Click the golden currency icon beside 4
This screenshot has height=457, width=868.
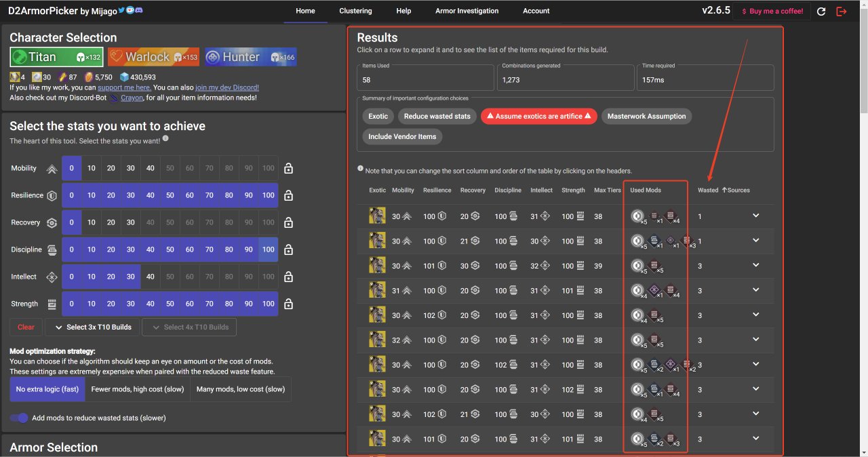[x=14, y=77]
